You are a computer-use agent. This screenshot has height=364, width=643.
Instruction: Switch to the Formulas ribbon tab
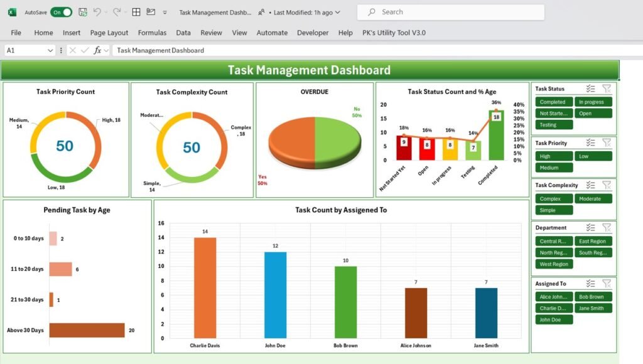(152, 33)
